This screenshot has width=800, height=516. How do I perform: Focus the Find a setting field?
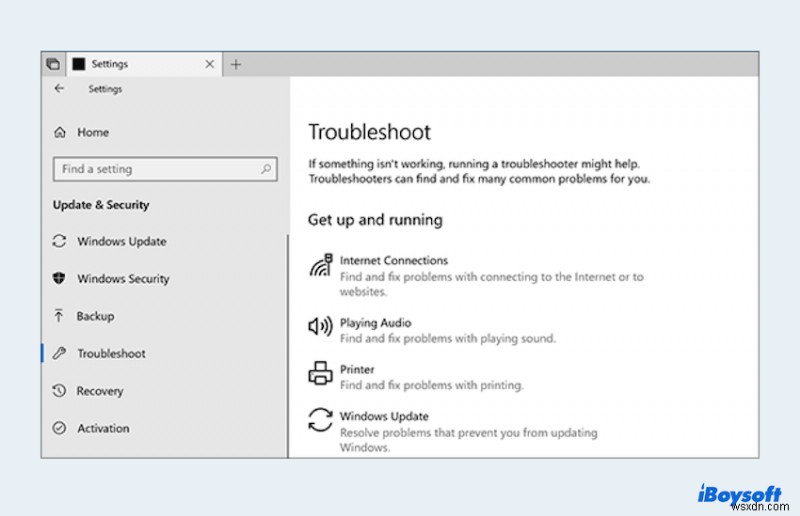tap(165, 169)
